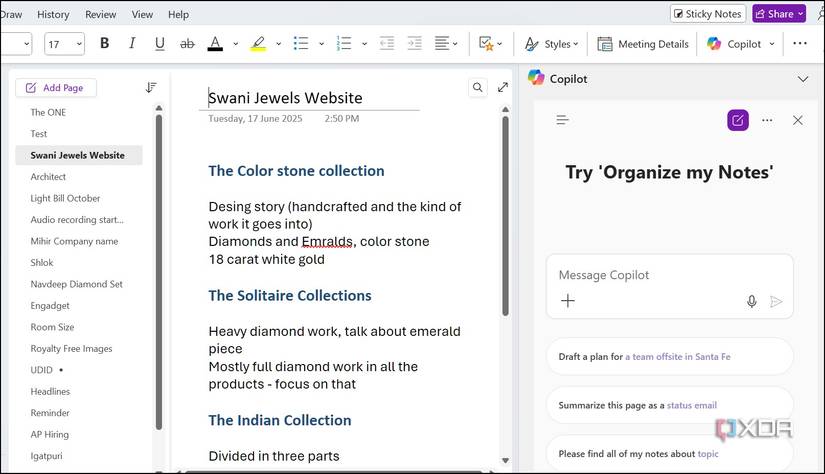Viewport: 825px width, 474px height.
Task: Toggle italic formatting
Action: tap(132, 44)
